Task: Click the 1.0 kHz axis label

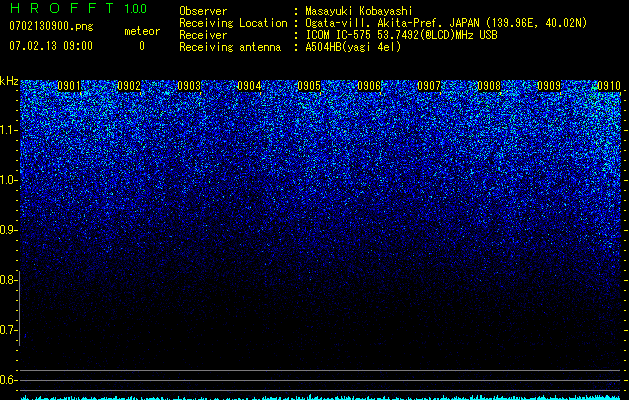Action: coord(8,180)
